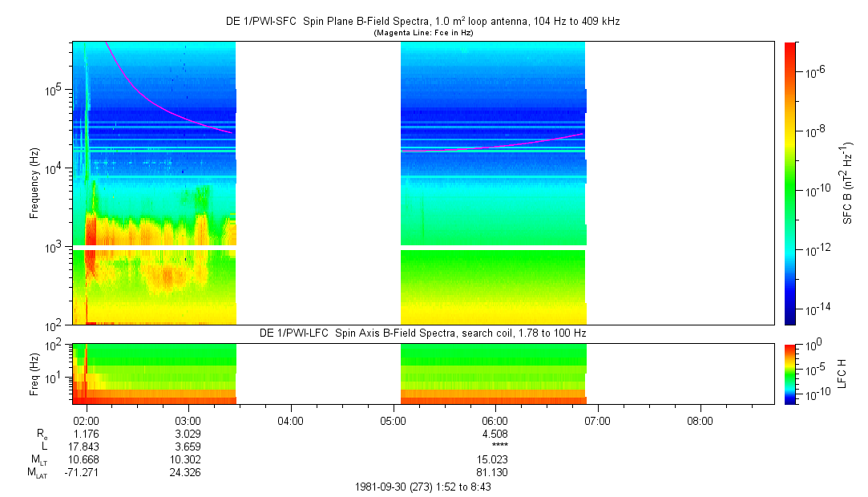868x497 pixels.
Task: Click the Re value 4.508 under 06:00
Action: 495,434
